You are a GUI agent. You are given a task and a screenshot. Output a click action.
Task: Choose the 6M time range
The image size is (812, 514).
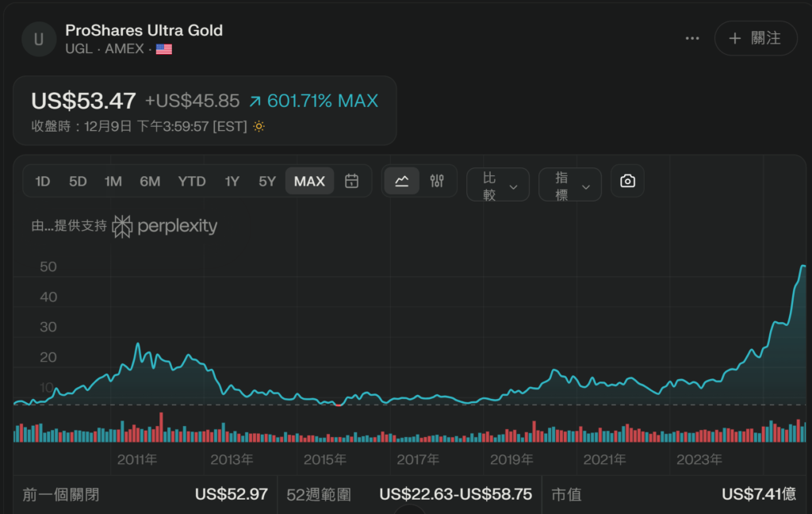click(150, 181)
